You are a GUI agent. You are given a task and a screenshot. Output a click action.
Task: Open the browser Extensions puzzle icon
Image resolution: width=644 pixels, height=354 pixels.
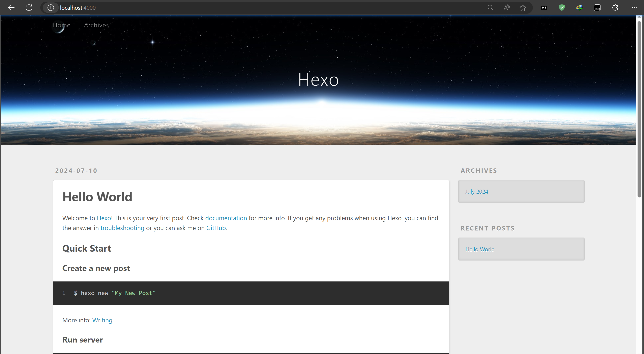[x=615, y=8]
